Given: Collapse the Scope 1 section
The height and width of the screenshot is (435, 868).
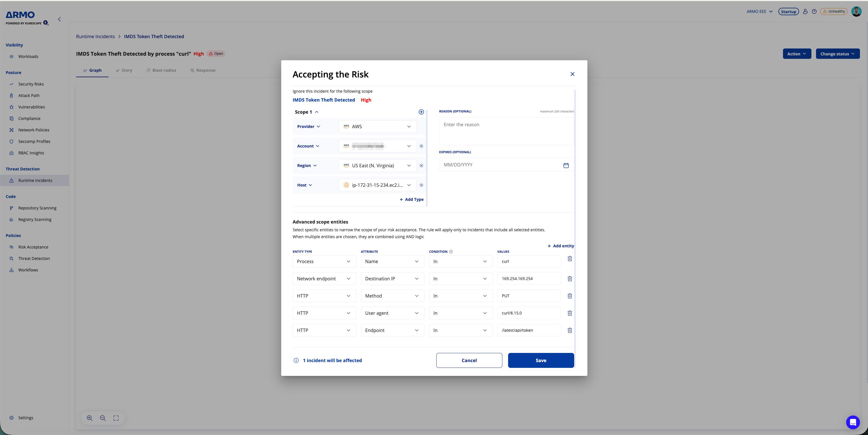Looking at the screenshot, I should coord(317,112).
